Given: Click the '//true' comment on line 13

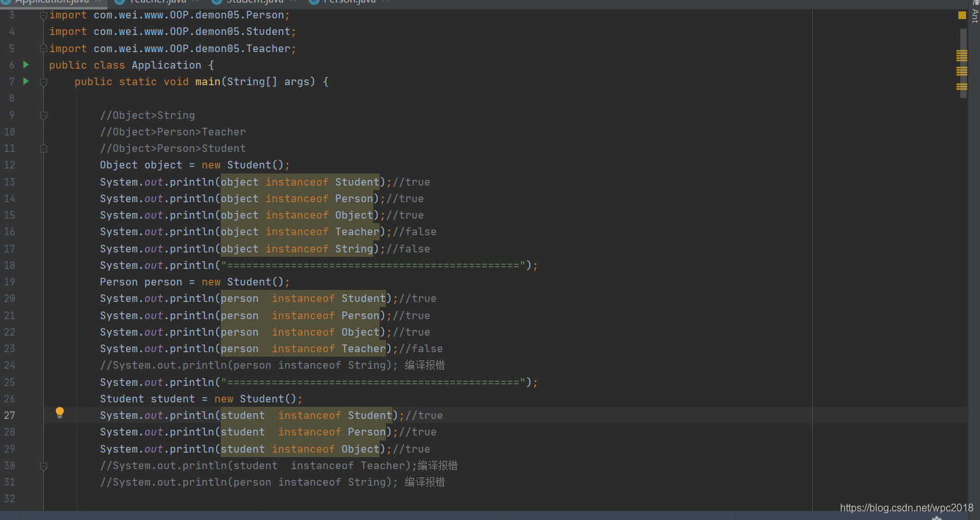Looking at the screenshot, I should tap(411, 182).
